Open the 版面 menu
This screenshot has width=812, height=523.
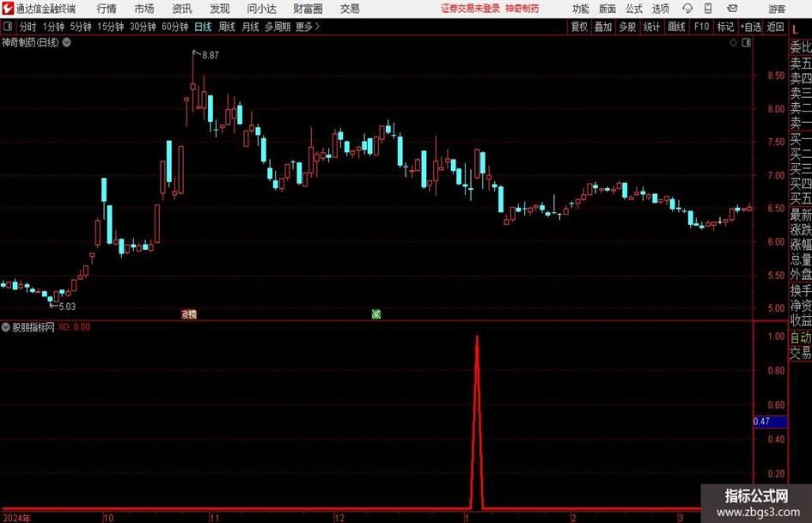coord(607,9)
